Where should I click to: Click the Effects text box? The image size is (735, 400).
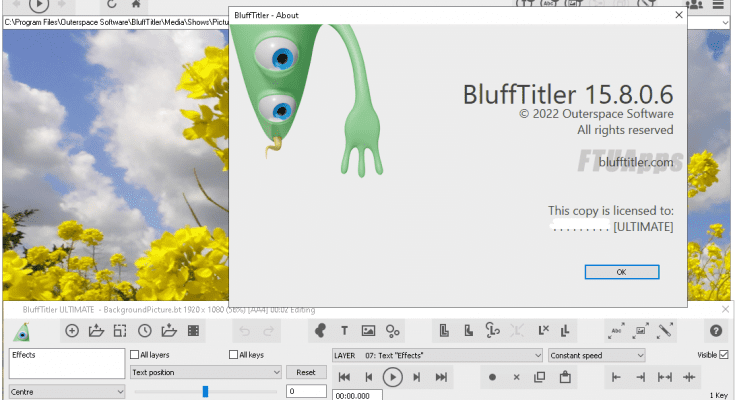click(67, 363)
